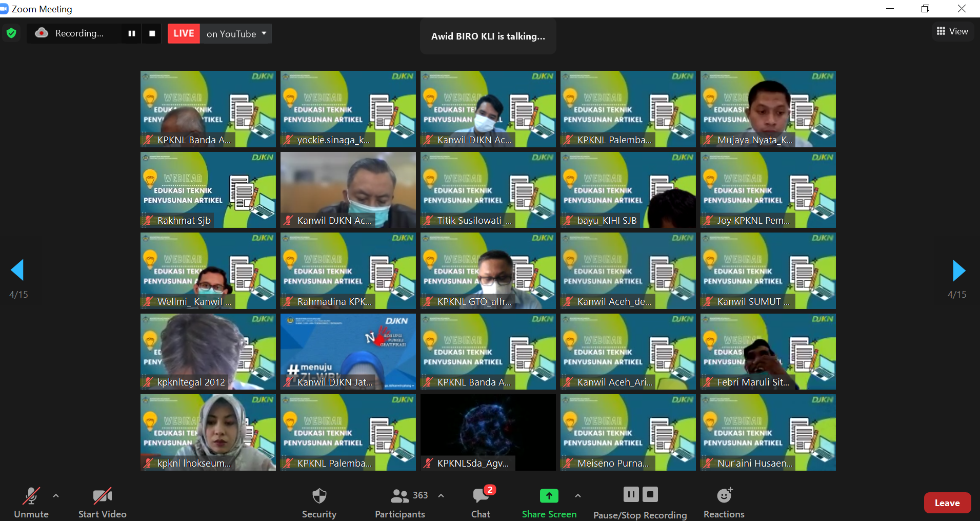Select the Rakhmat Sjb video tile
Image resolution: width=980 pixels, height=521 pixels.
tap(208, 190)
